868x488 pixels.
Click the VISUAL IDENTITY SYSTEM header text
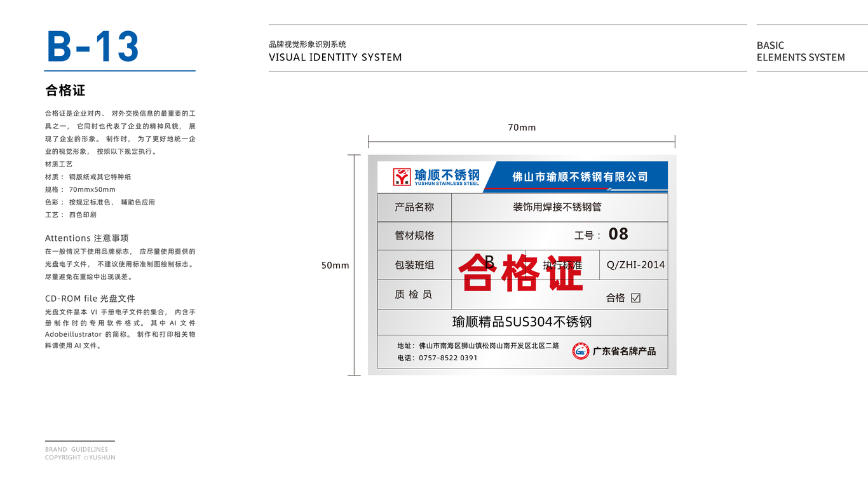click(336, 57)
